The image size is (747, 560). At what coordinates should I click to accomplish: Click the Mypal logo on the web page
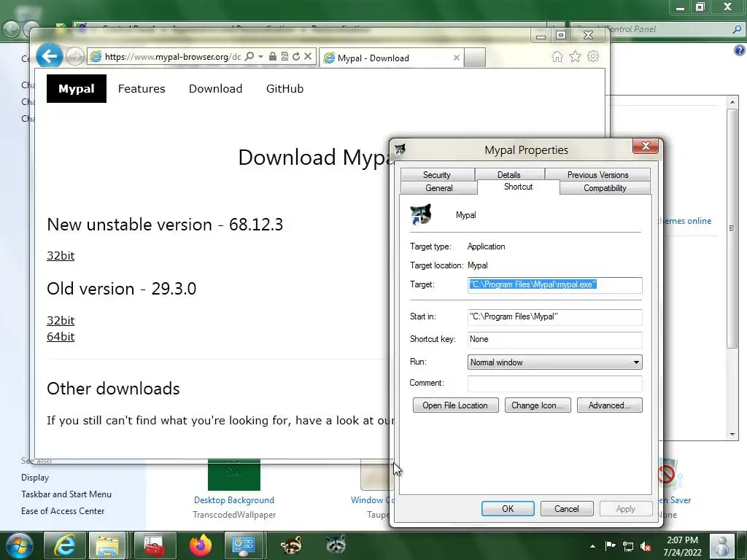[76, 88]
